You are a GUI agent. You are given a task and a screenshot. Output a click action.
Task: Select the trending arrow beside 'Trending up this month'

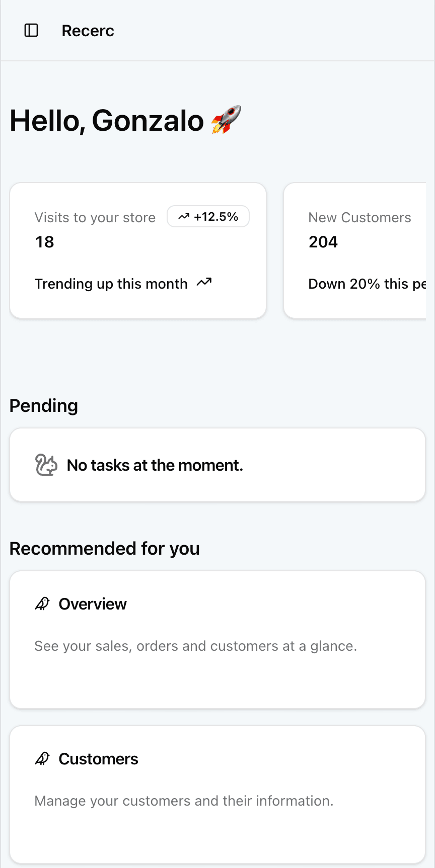point(203,282)
